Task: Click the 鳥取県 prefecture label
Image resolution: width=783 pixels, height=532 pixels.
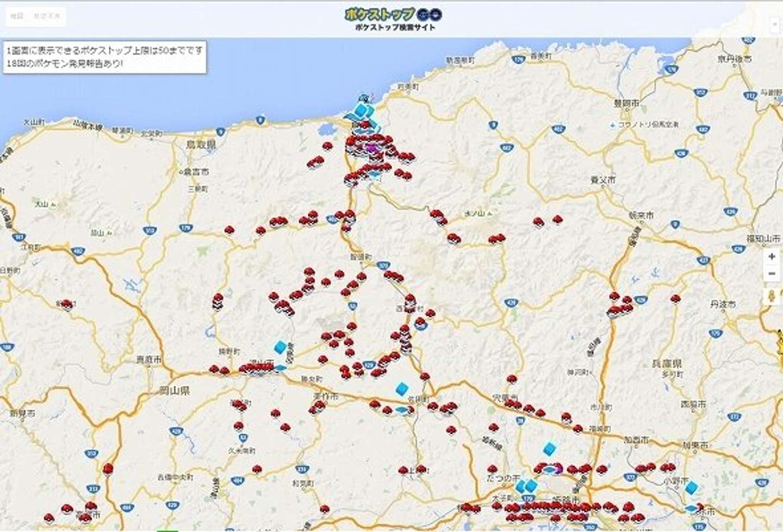Action: pyautogui.click(x=201, y=145)
